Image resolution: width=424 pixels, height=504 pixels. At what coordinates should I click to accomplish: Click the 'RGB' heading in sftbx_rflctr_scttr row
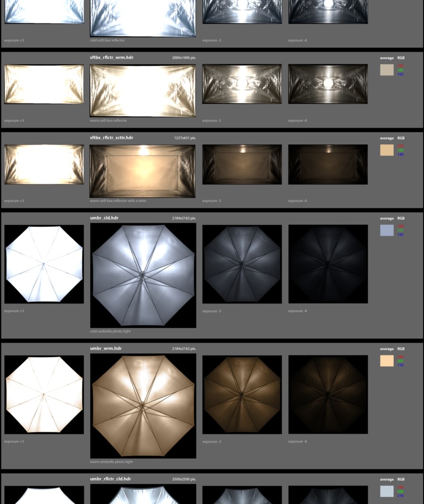click(401, 138)
